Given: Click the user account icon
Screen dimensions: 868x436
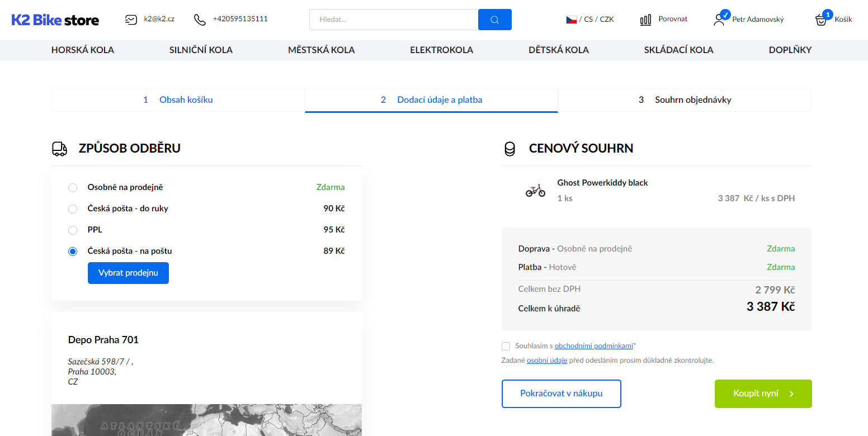Looking at the screenshot, I should click(x=719, y=20).
